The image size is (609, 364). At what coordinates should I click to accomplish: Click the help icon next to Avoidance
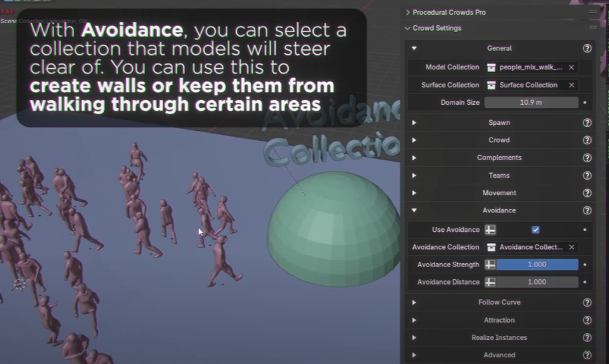(587, 210)
